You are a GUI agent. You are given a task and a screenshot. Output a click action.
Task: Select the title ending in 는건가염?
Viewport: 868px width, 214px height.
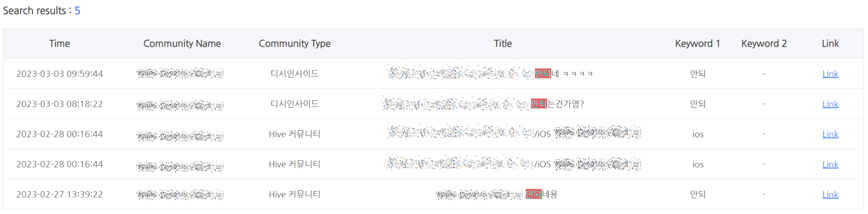483,104
